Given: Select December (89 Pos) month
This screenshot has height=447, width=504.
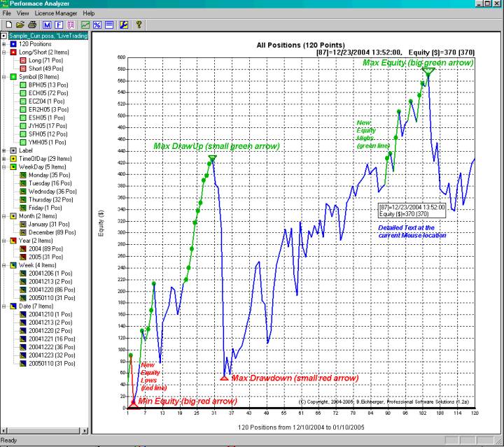Looking at the screenshot, I should [x=52, y=232].
